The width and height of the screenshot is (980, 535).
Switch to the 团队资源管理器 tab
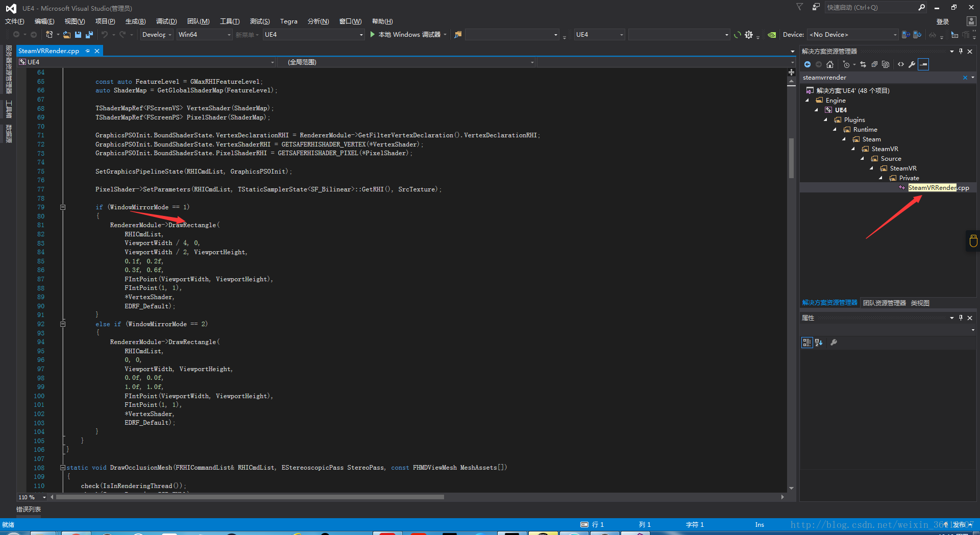pos(884,303)
